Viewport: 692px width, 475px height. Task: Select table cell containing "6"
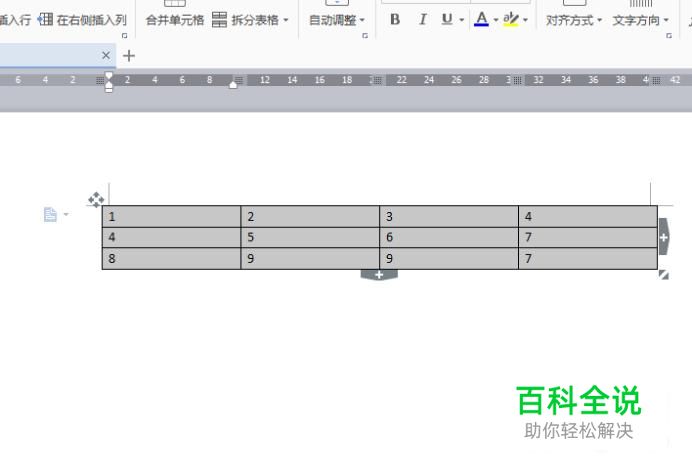click(449, 238)
